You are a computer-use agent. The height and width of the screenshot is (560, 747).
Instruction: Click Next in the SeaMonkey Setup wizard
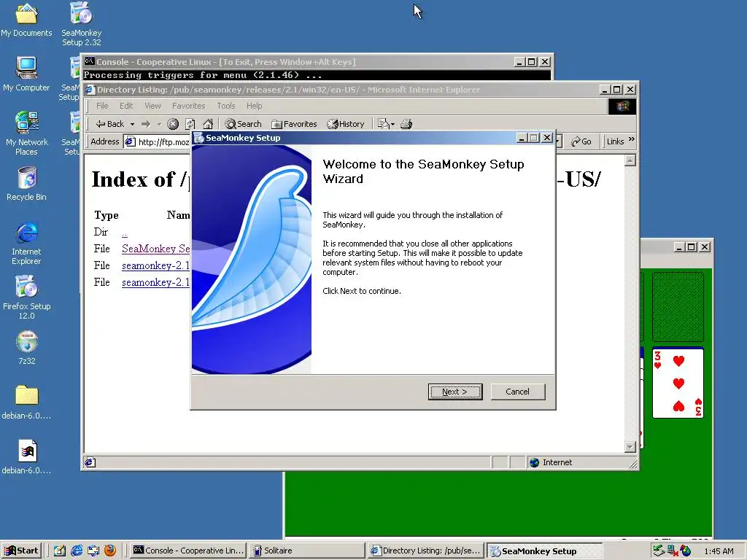[455, 392]
